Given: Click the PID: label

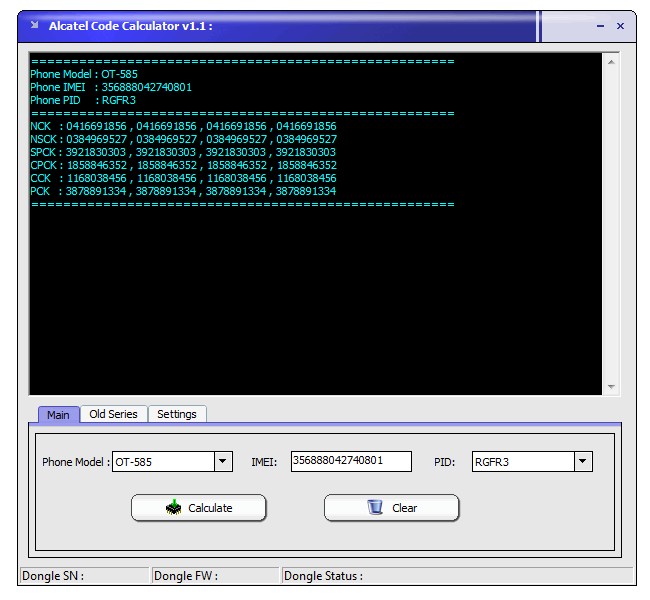Looking at the screenshot, I should click(x=444, y=462).
